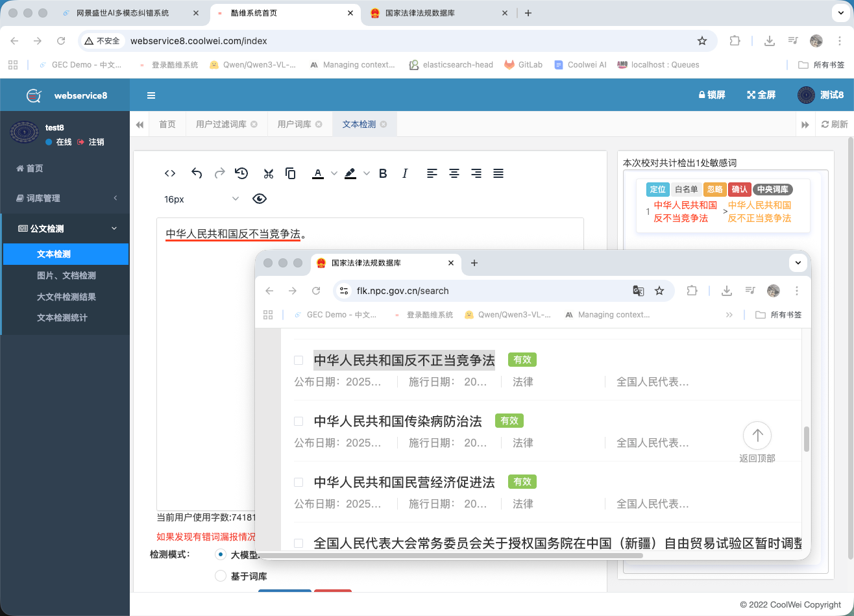
Task: Click 注销 to log out
Action: tap(91, 142)
